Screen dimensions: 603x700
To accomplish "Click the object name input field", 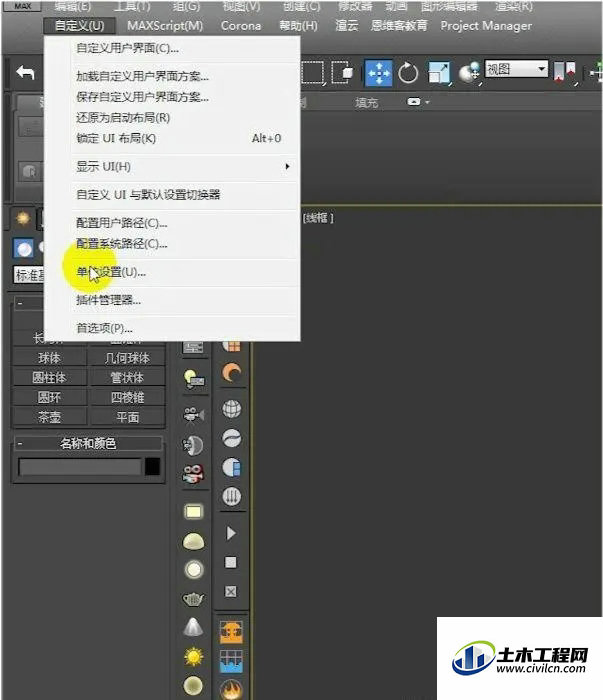I will click(x=80, y=467).
